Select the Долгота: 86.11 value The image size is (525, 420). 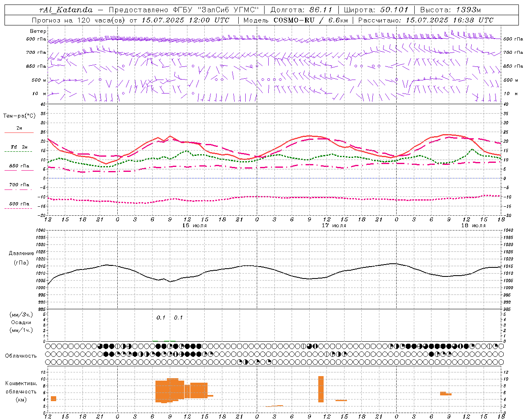301,10
